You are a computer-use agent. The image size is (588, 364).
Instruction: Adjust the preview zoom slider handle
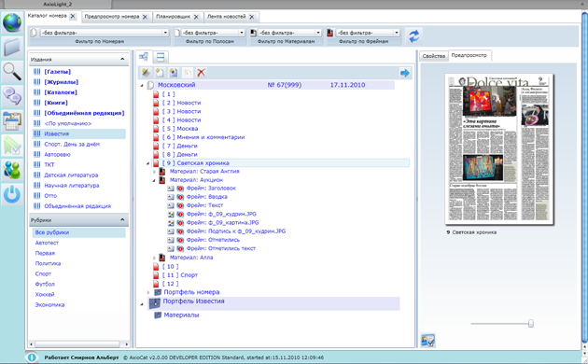[531, 324]
